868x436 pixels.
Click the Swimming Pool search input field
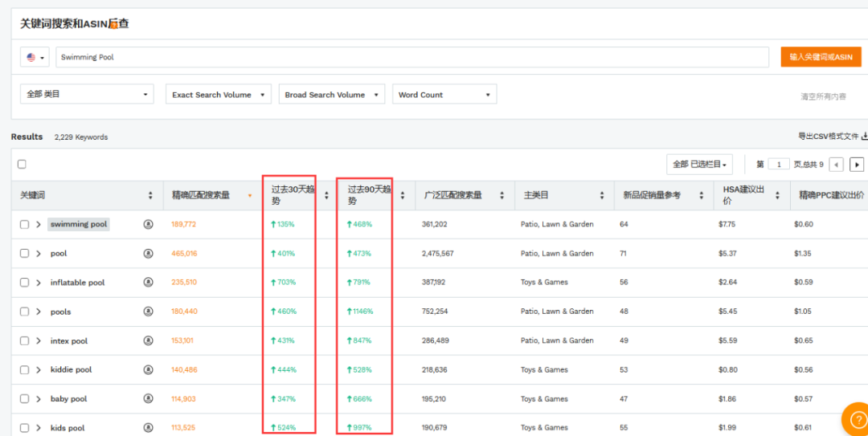click(x=412, y=57)
